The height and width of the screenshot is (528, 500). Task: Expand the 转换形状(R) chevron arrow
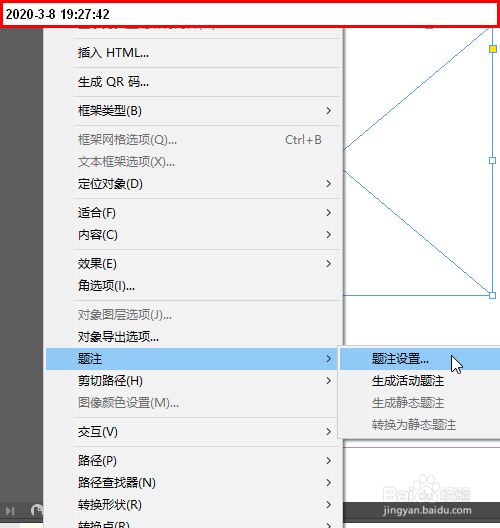(329, 505)
